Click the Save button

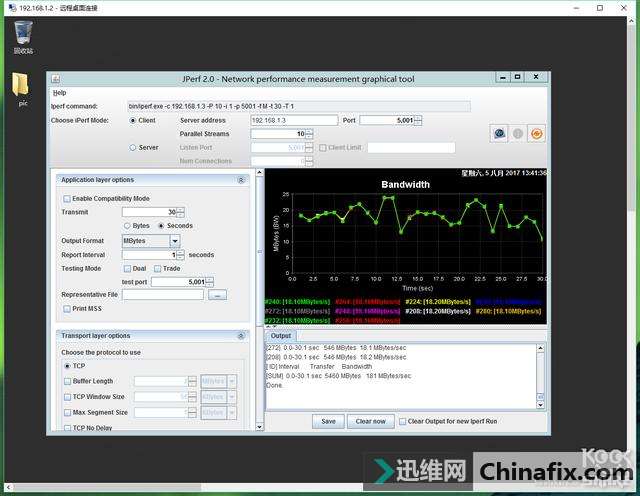[328, 421]
